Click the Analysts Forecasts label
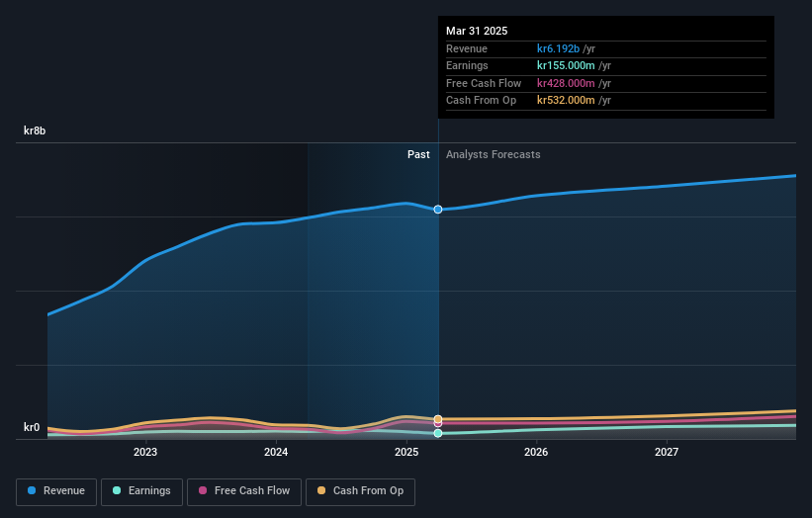This screenshot has width=812, height=518. (x=493, y=154)
